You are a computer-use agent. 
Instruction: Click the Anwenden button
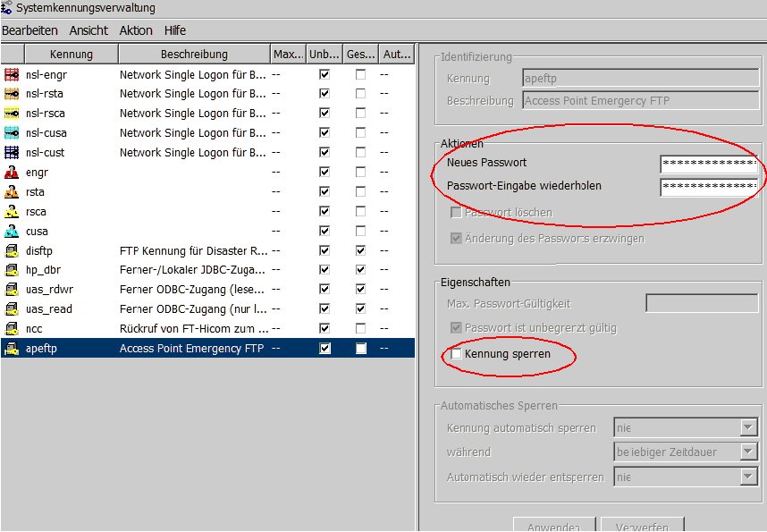pos(554,525)
